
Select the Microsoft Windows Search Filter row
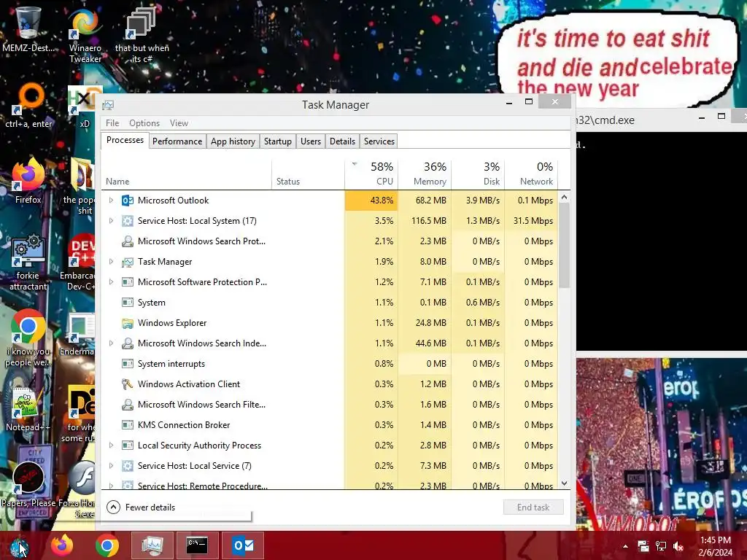coord(330,405)
